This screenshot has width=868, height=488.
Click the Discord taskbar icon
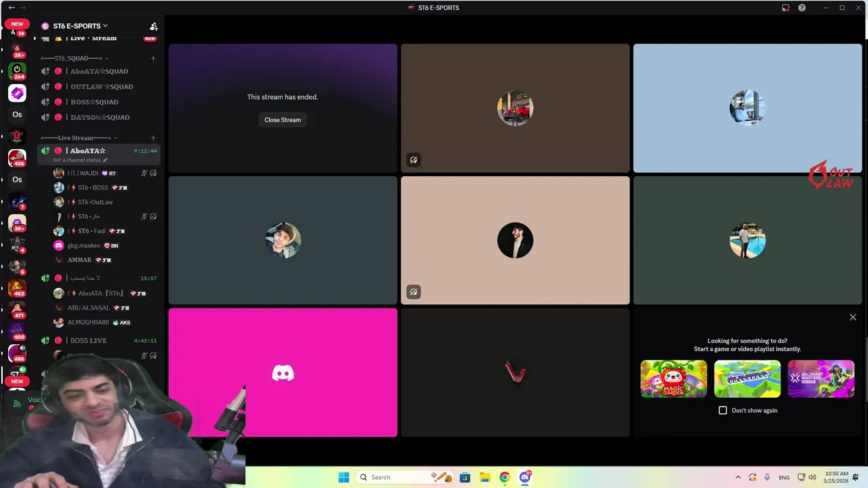(525, 477)
